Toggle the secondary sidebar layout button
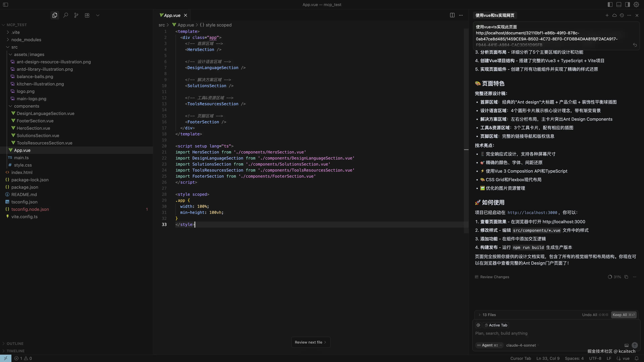 tap(628, 5)
